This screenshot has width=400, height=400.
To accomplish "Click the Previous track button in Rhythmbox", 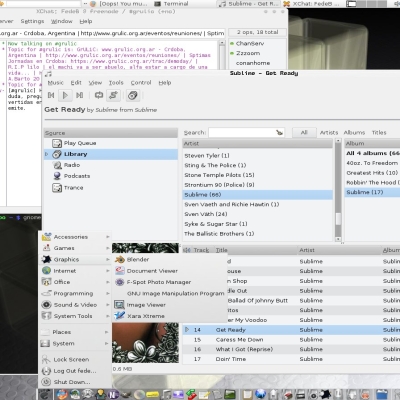I will pyautogui.click(x=51, y=95).
